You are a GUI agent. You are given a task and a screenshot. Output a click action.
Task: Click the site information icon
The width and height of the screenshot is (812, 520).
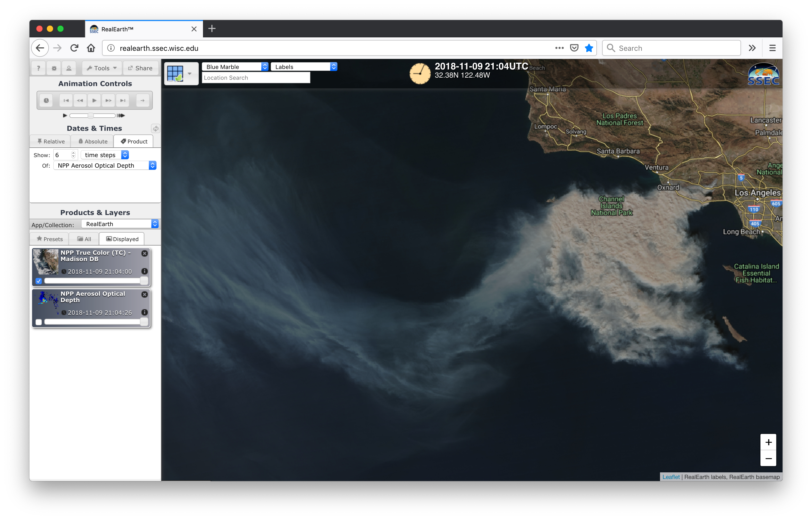pos(111,48)
